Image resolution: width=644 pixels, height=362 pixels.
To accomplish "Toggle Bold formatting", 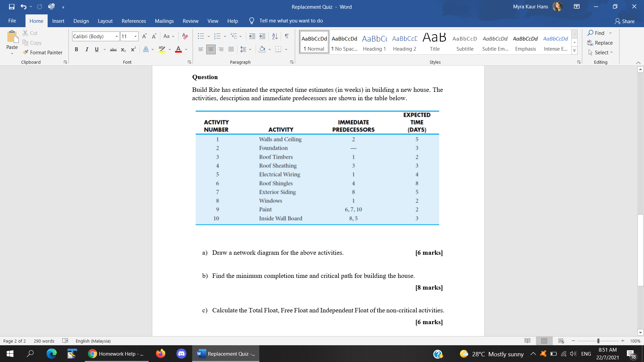I will (x=76, y=49).
